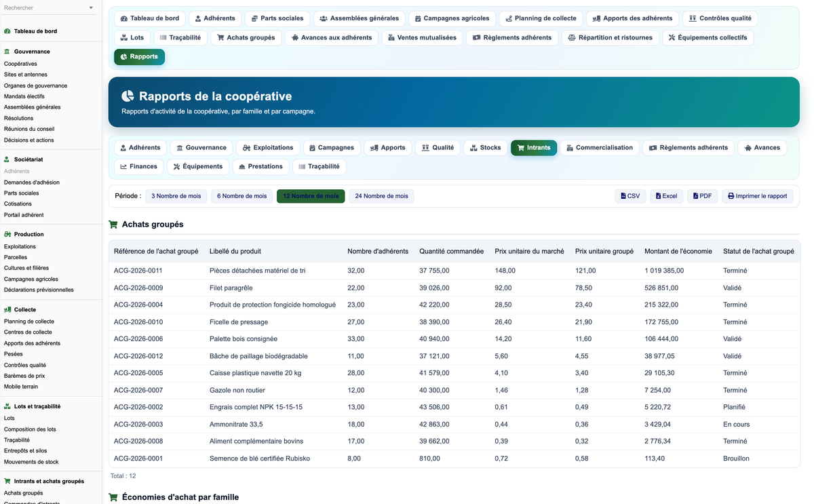Open Règlements adhérents top tab
Image resolution: width=814 pixels, height=504 pixels.
coord(512,37)
